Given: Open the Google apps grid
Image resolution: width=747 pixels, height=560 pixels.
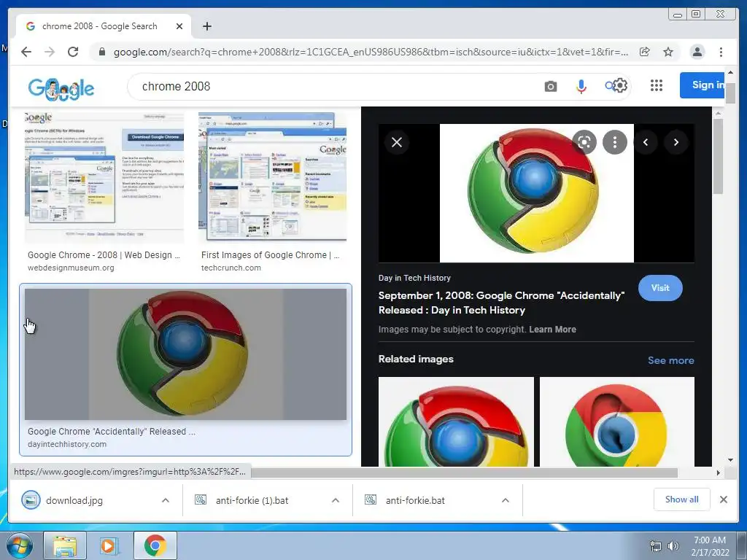Looking at the screenshot, I should [x=657, y=85].
